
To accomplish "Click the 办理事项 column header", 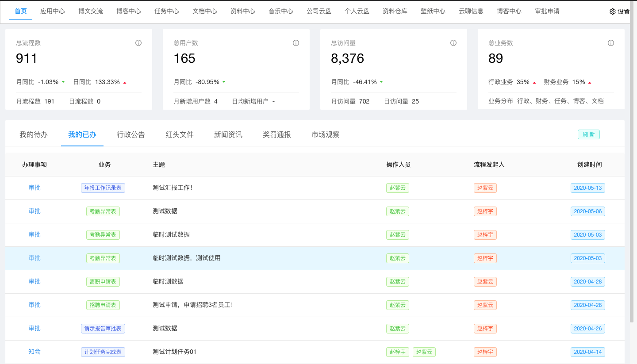I will click(x=35, y=165).
